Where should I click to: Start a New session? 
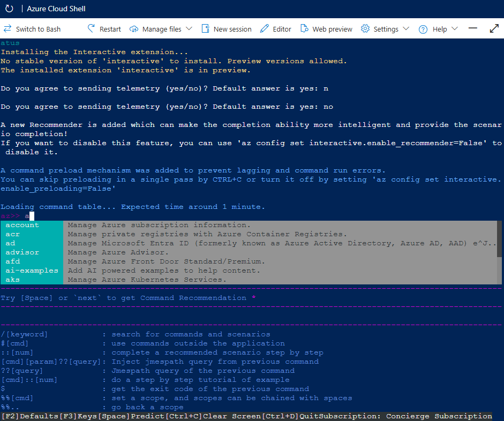226,29
